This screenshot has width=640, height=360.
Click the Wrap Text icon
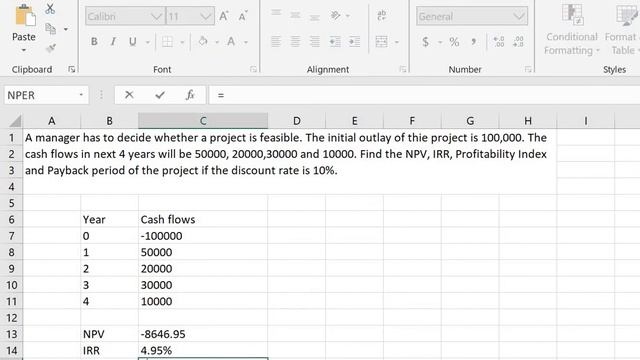click(x=382, y=16)
